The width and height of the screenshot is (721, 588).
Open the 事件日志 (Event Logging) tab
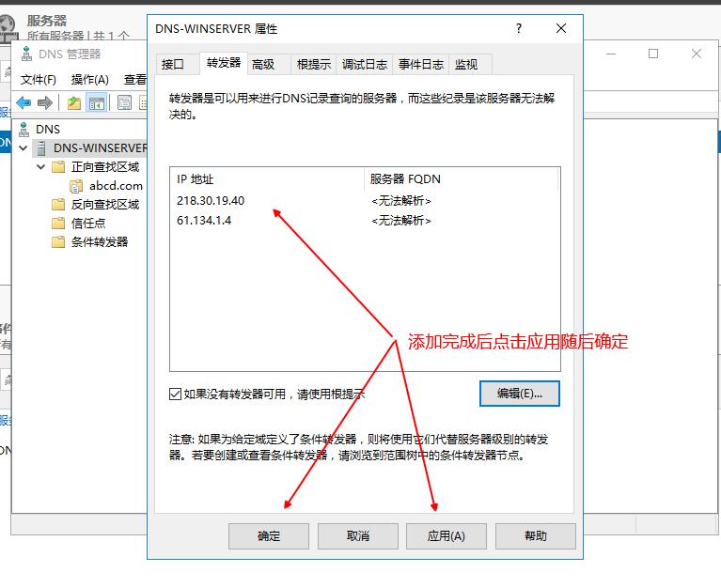click(x=421, y=64)
